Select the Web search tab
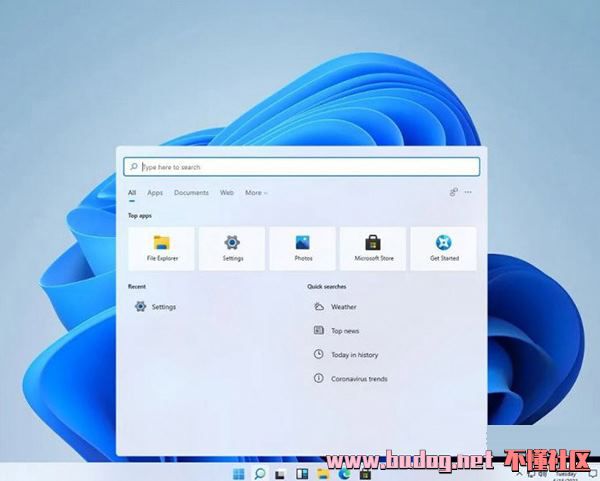This screenshot has width=600, height=481. 227,193
